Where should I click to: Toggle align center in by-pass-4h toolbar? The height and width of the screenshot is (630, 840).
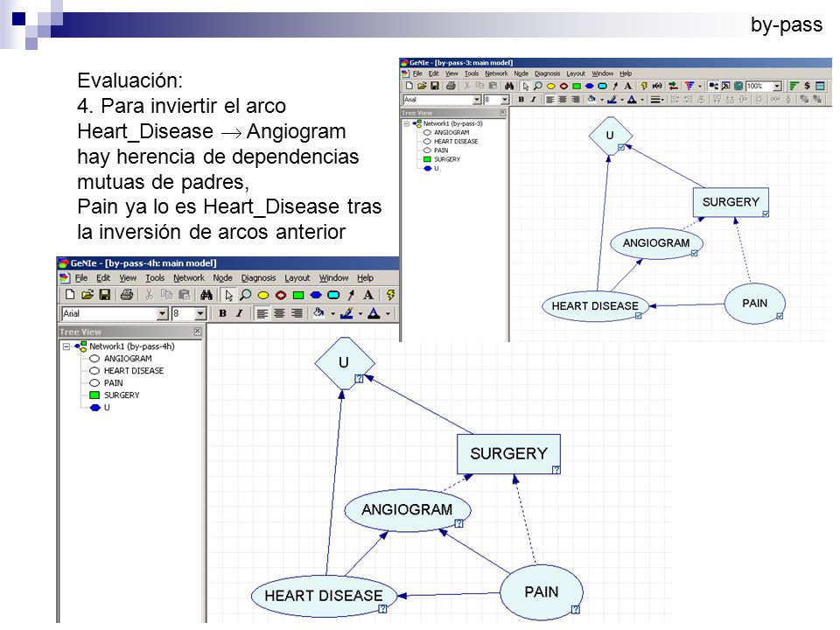(x=279, y=313)
